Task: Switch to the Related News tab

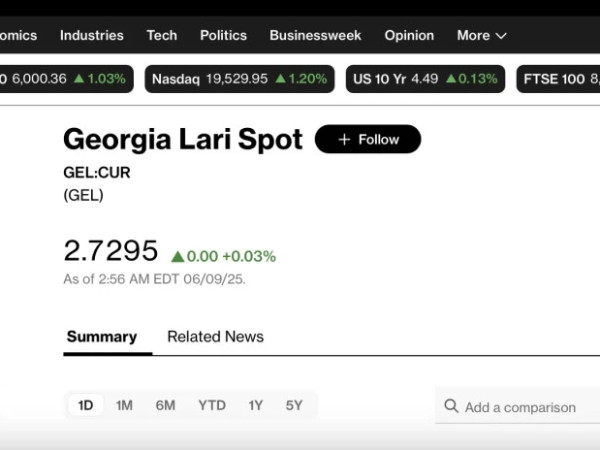Action: point(215,337)
